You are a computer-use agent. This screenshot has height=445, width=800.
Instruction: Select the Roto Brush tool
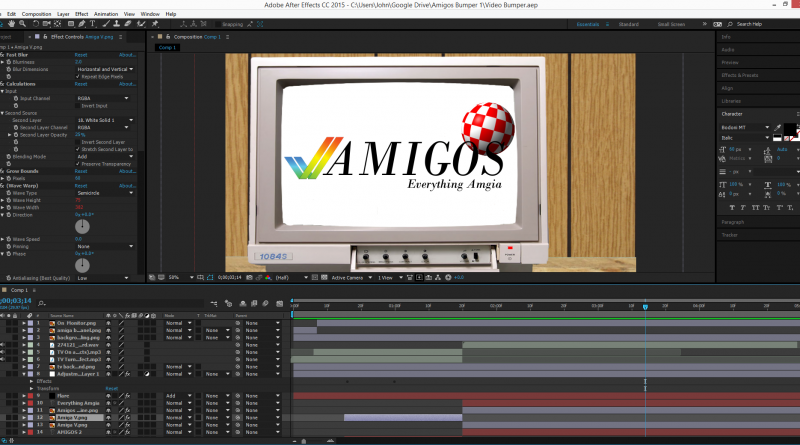coord(141,24)
